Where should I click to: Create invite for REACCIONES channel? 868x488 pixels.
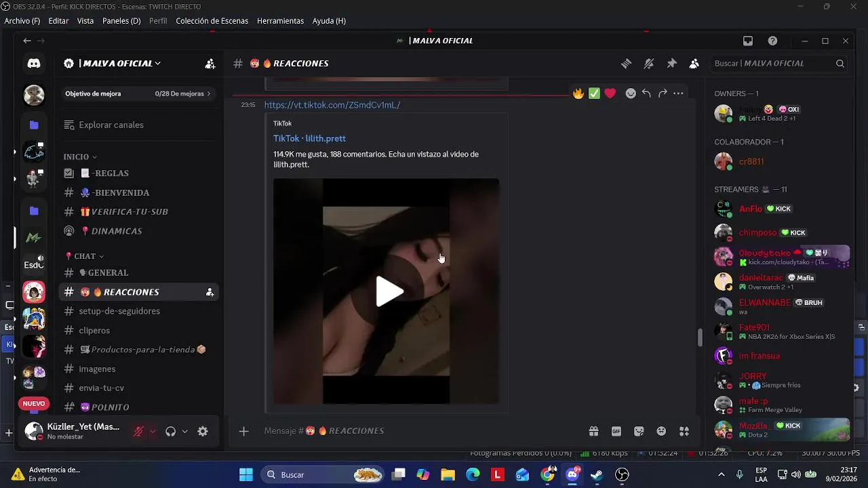(210, 292)
